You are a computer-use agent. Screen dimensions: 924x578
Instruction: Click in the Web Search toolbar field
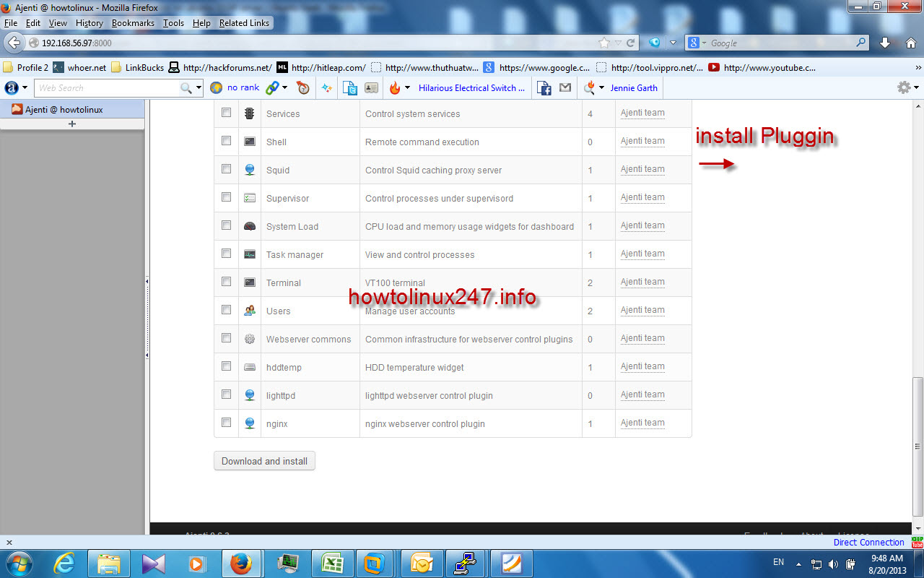click(107, 88)
